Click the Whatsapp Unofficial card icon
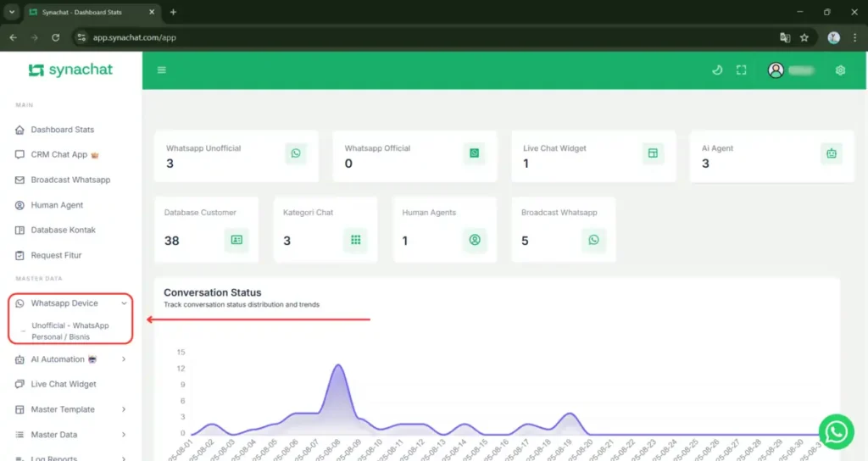This screenshot has width=868, height=461. pos(296,153)
